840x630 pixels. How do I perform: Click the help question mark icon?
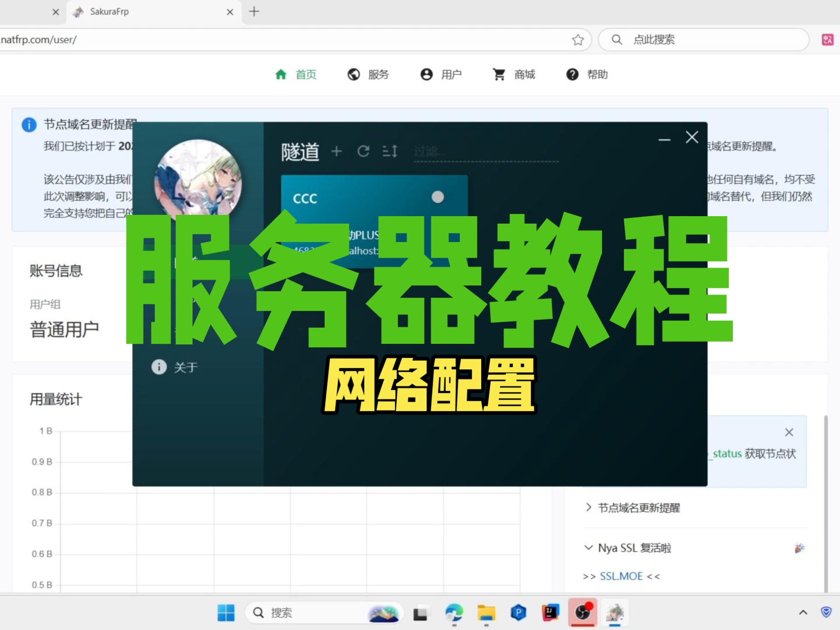point(572,74)
